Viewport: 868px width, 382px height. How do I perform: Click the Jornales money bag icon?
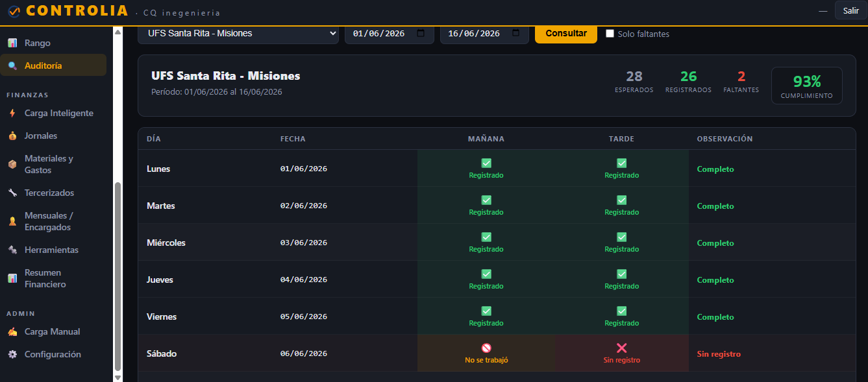pyautogui.click(x=12, y=136)
